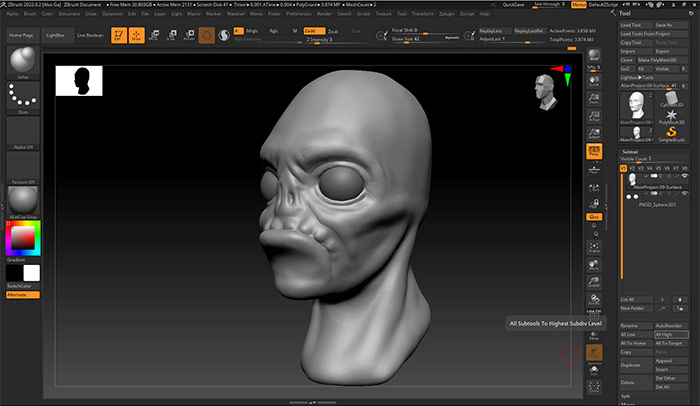Activate the Draw mode icon
The image size is (700, 406).
137,35
